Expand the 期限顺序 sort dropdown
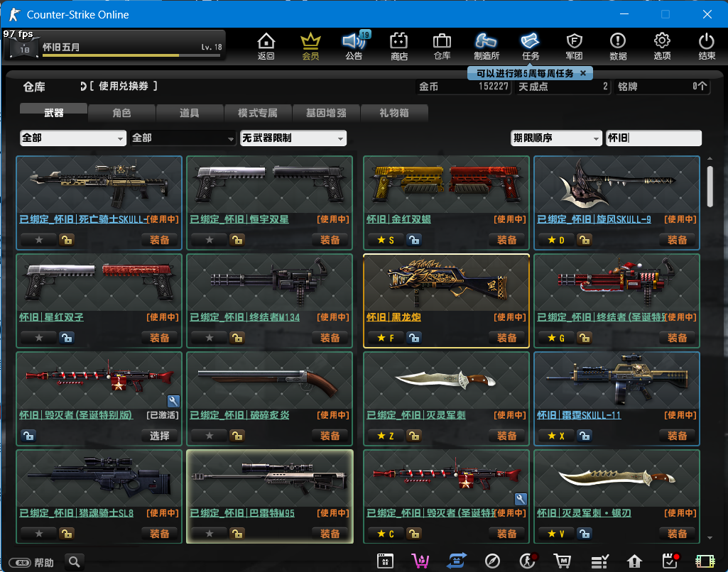 tap(556, 138)
